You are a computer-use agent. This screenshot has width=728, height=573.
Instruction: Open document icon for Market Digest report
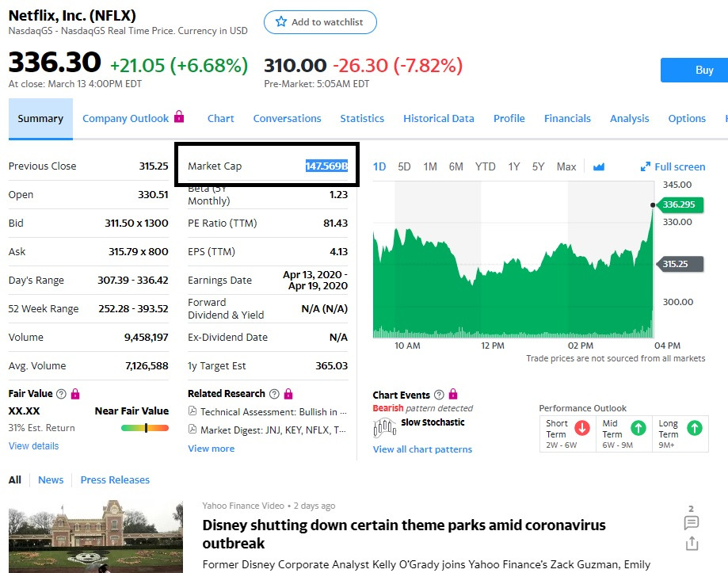[x=192, y=429]
